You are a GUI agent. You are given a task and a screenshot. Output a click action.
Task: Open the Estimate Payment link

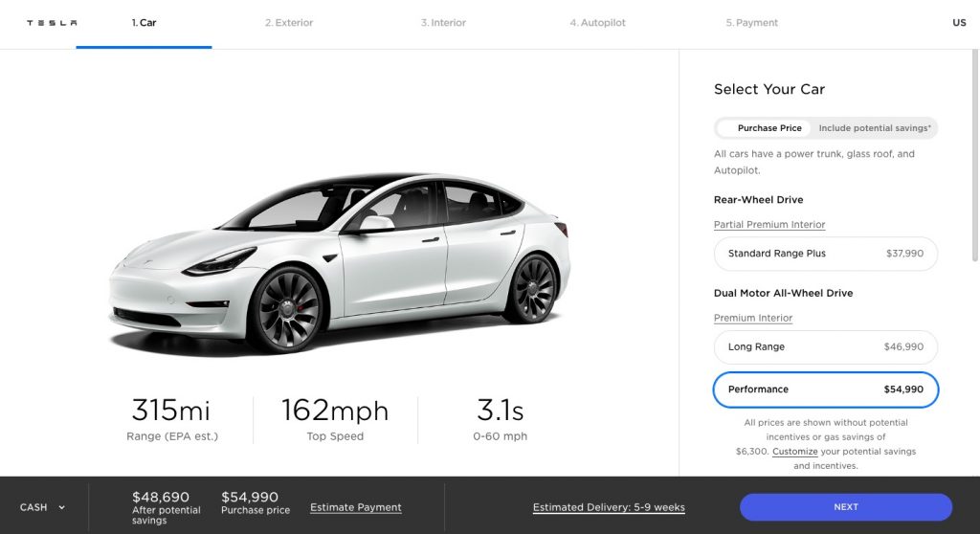[x=356, y=508]
